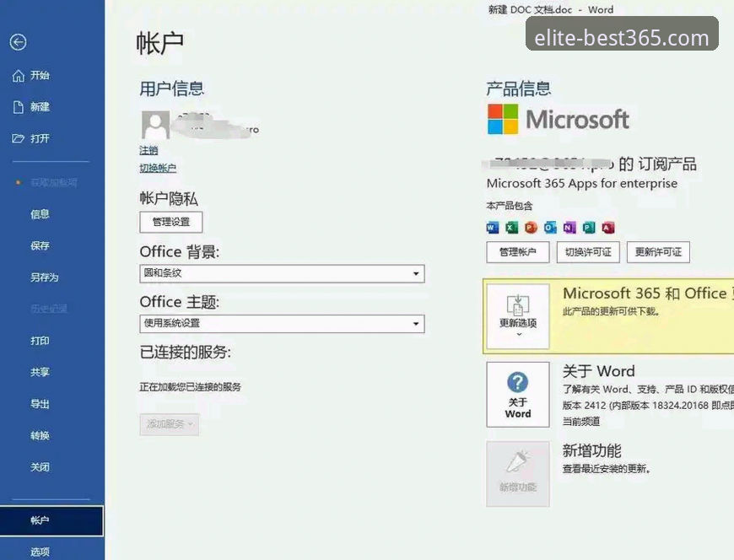The width and height of the screenshot is (734, 560).
Task: Click the 注销 sign-out link
Action: pos(148,151)
